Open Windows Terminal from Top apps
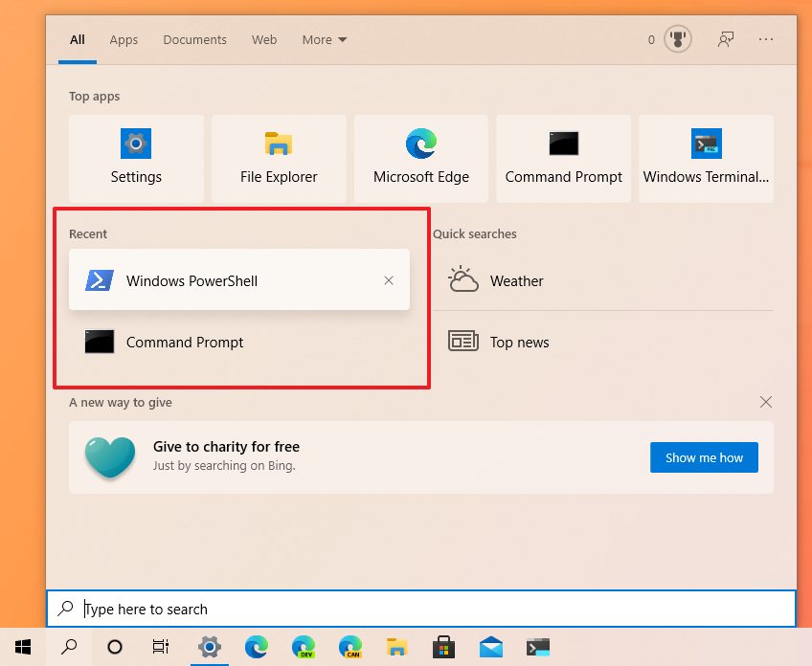This screenshot has width=812, height=666. pos(706,159)
